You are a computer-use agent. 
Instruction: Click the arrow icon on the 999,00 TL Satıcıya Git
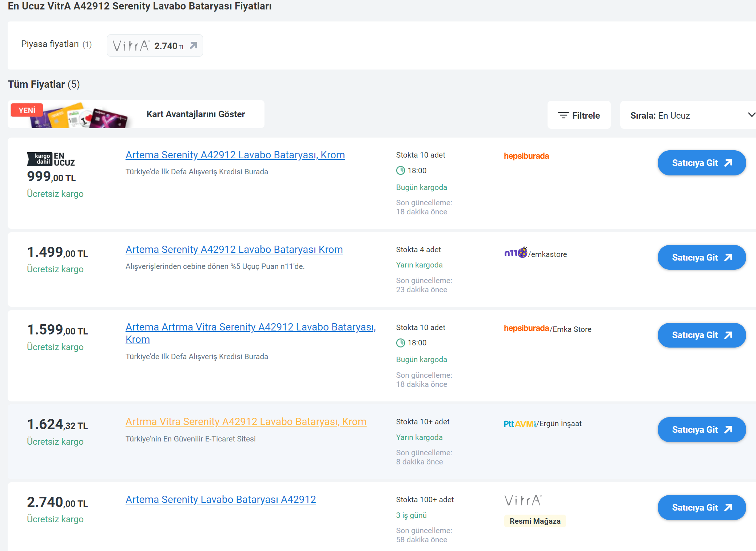tap(728, 163)
